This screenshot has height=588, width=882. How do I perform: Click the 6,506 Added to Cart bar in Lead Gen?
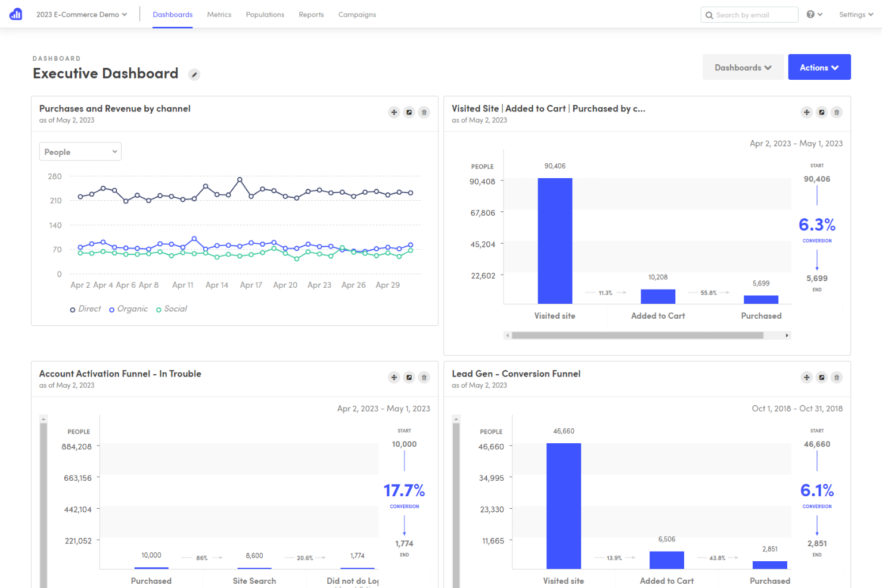[x=667, y=560]
